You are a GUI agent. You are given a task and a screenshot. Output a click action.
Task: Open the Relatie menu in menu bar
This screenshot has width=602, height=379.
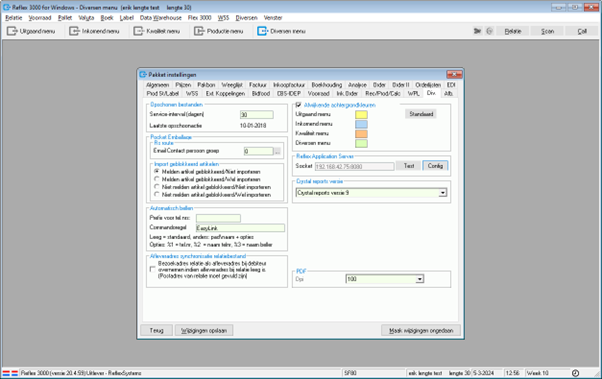point(14,18)
